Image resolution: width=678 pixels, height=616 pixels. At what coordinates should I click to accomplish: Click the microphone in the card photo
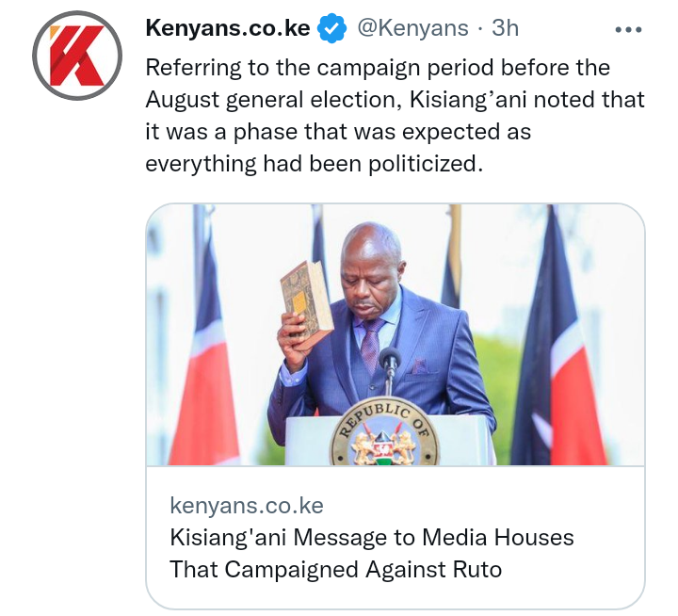tap(390, 365)
